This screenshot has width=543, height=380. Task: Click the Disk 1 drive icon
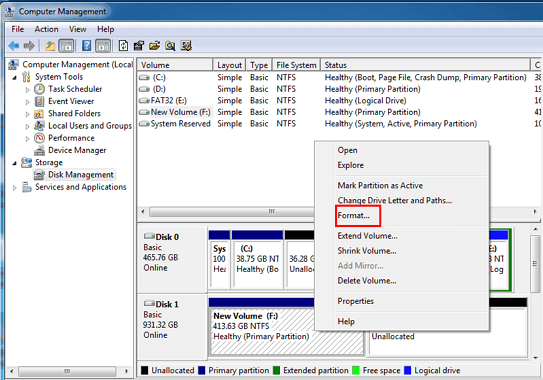[149, 303]
